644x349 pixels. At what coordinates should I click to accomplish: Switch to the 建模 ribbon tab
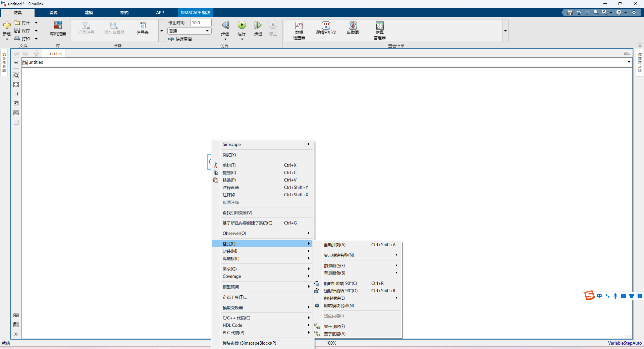pos(89,12)
